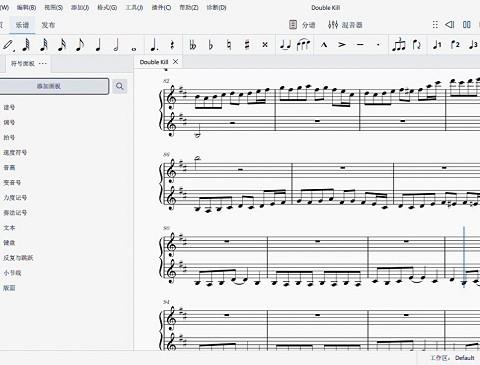Add tenuto articulation
The width and height of the screenshot is (480, 365).
tap(360, 45)
